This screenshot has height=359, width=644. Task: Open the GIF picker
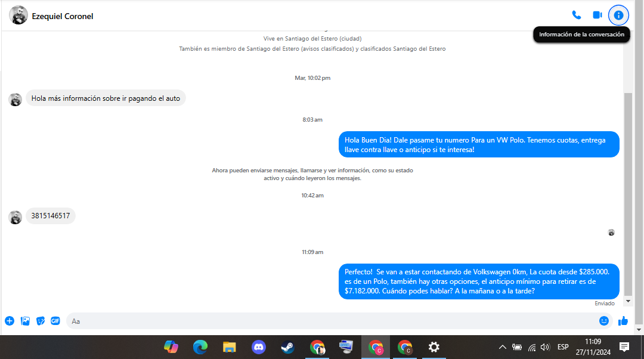[55, 321]
